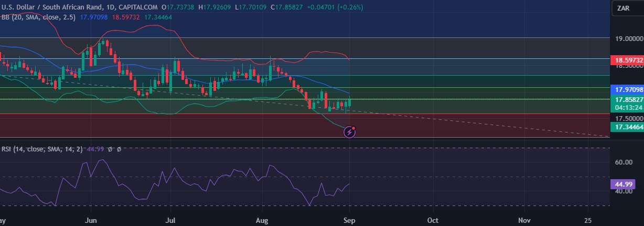The height and width of the screenshot is (226, 644).
Task: Click the USD/ZAR symbol title legend
Action: click(80, 7)
